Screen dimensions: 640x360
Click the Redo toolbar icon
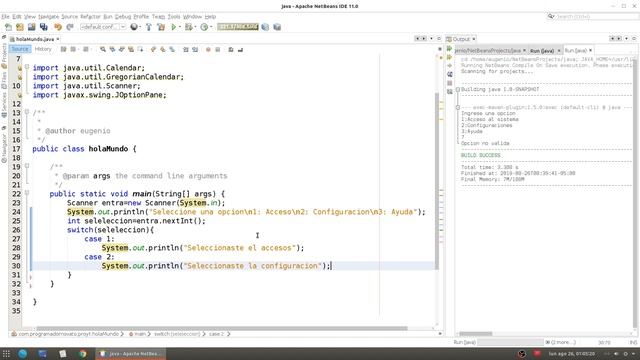coord(70,27)
